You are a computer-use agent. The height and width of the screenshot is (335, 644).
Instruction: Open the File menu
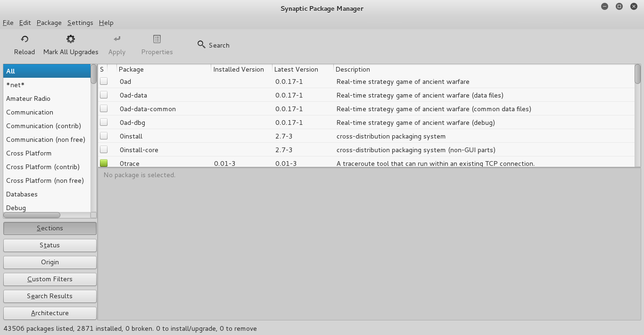pyautogui.click(x=8, y=23)
